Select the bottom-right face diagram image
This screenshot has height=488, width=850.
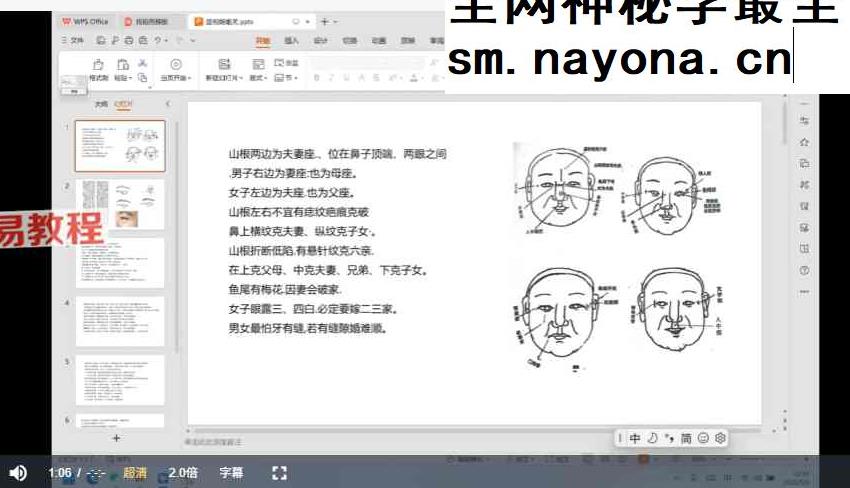coord(678,310)
